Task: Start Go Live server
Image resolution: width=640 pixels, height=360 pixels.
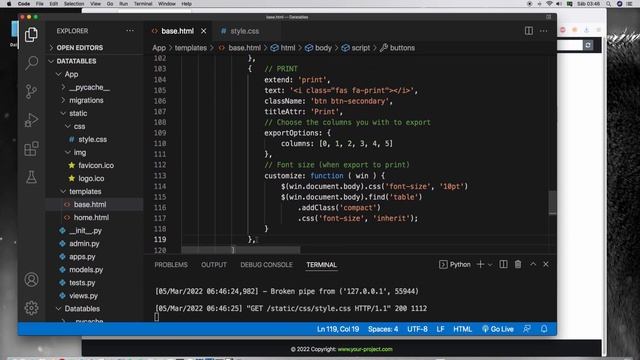Action: 498,329
